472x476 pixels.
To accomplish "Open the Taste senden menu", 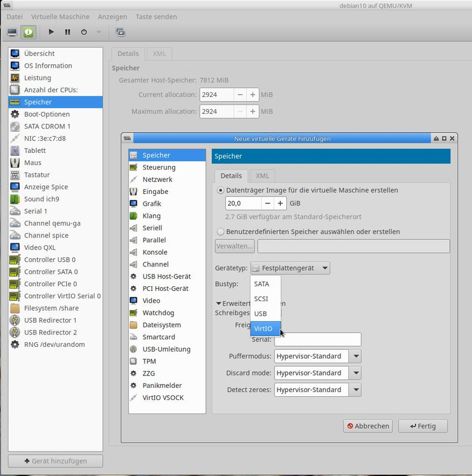I will 156,17.
